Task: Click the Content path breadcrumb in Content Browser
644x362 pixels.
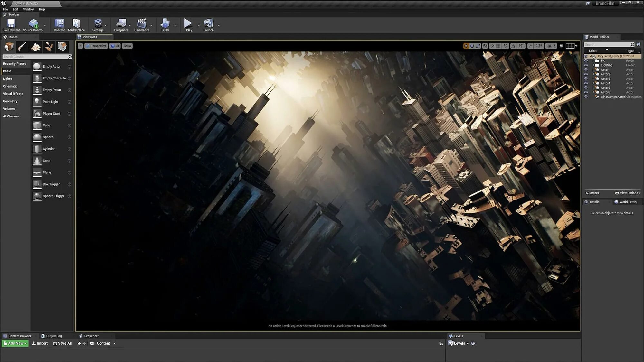Action: tap(103, 343)
